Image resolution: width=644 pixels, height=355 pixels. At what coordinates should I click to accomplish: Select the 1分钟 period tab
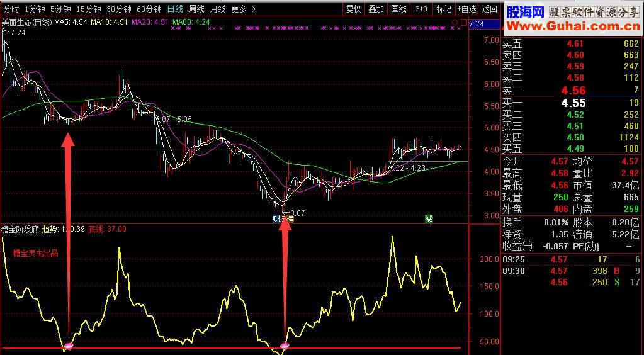35,9
